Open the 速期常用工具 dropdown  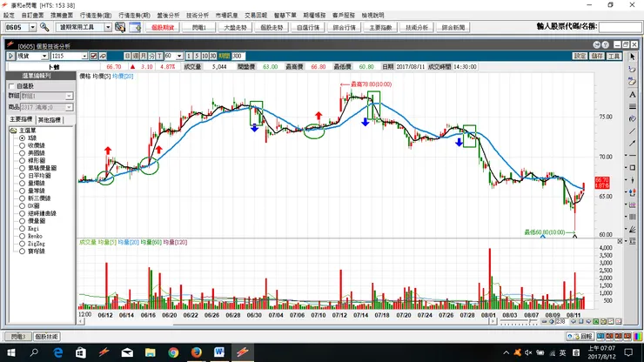[108, 27]
